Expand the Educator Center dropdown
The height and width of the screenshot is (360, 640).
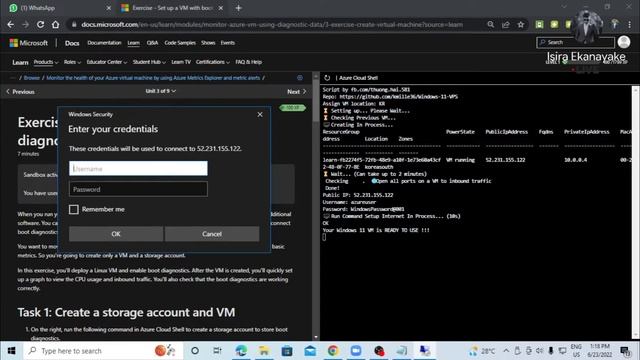[x=107, y=62]
